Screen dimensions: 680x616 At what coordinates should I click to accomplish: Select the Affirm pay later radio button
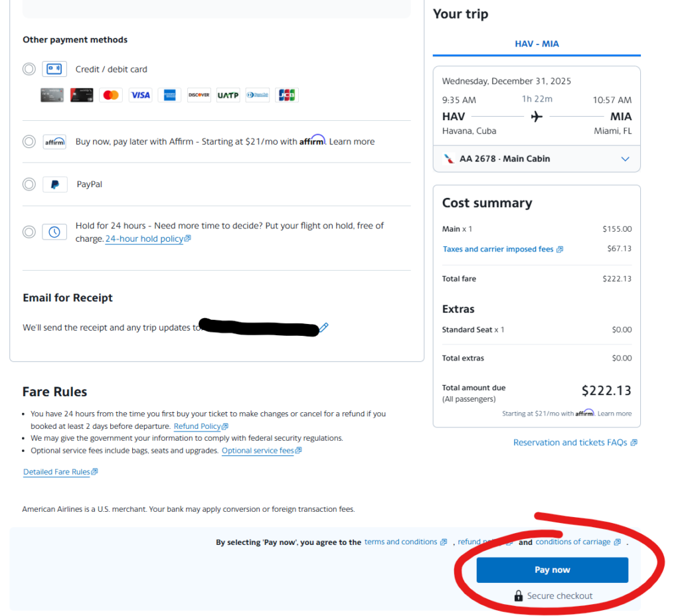pyautogui.click(x=29, y=141)
